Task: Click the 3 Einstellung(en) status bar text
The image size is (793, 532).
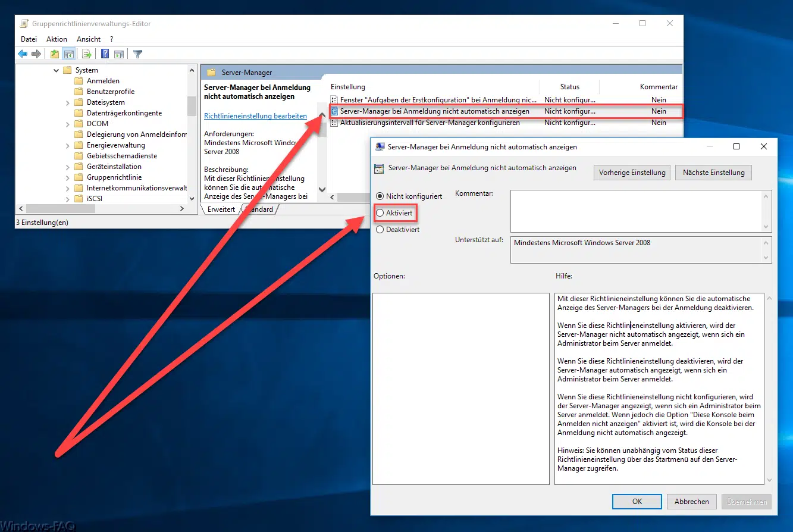Action: pos(42,223)
